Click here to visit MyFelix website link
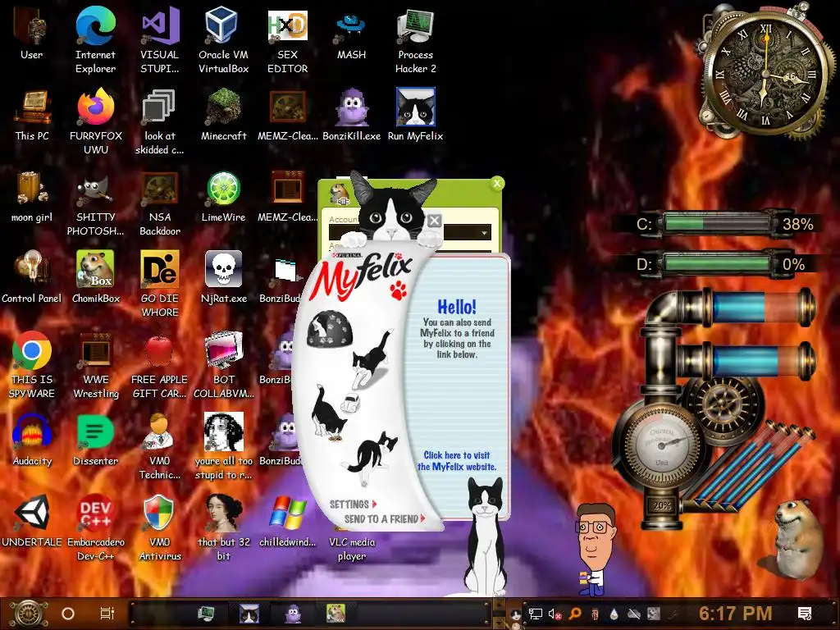This screenshot has height=630, width=840. [x=457, y=461]
